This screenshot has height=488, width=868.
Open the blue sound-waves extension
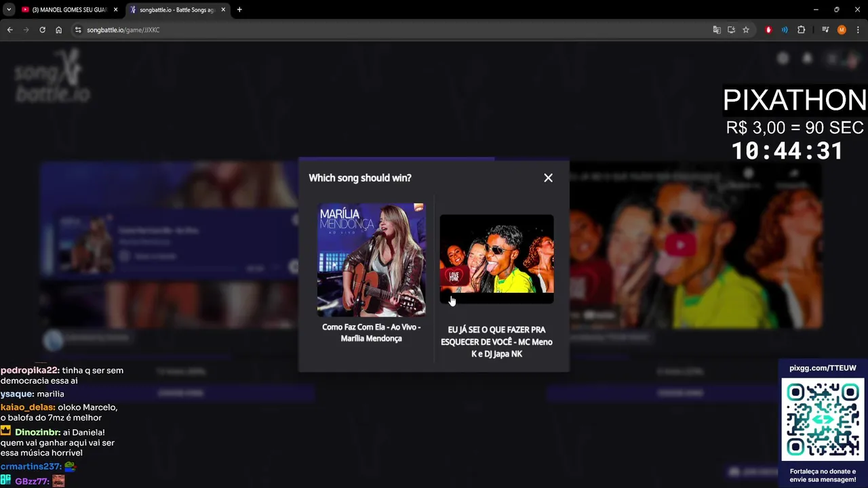(x=785, y=30)
